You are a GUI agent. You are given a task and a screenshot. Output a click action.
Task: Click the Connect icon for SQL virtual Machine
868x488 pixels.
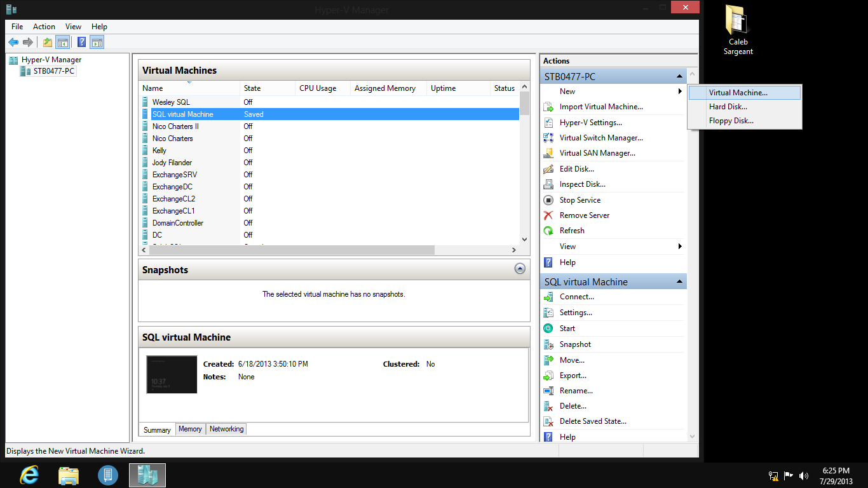[x=548, y=297]
